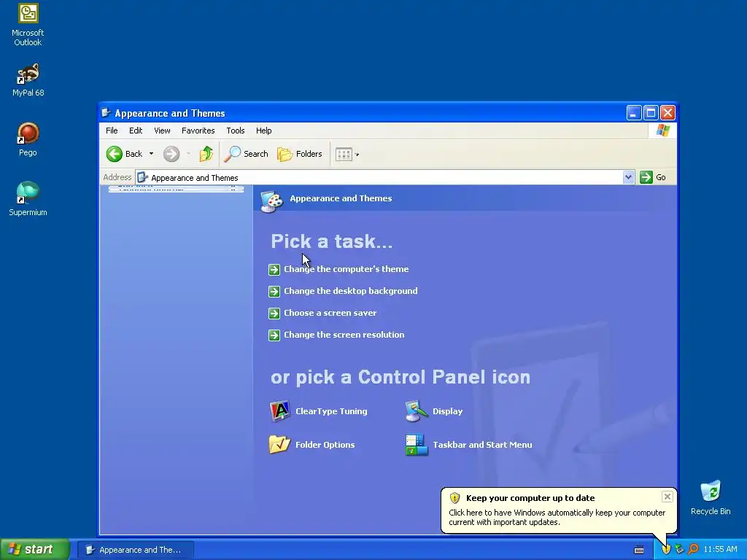The height and width of the screenshot is (560, 747).
Task: Click the Address bar text field
Action: click(385, 178)
